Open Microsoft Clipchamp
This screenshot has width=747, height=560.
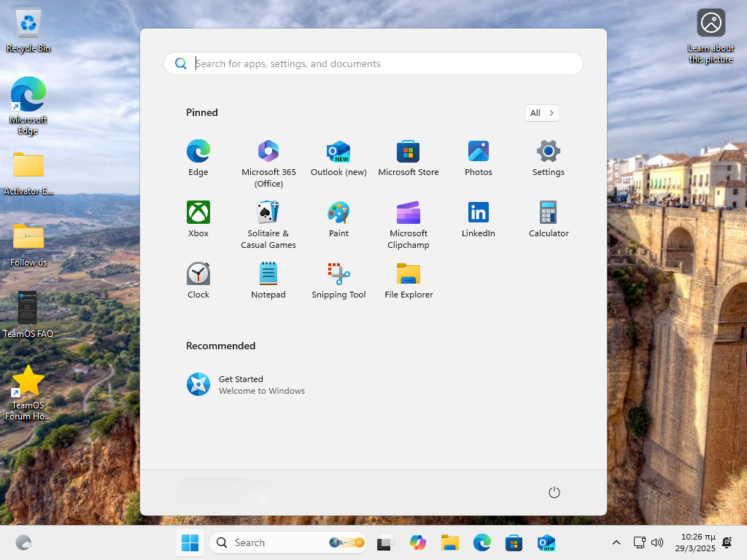[409, 225]
